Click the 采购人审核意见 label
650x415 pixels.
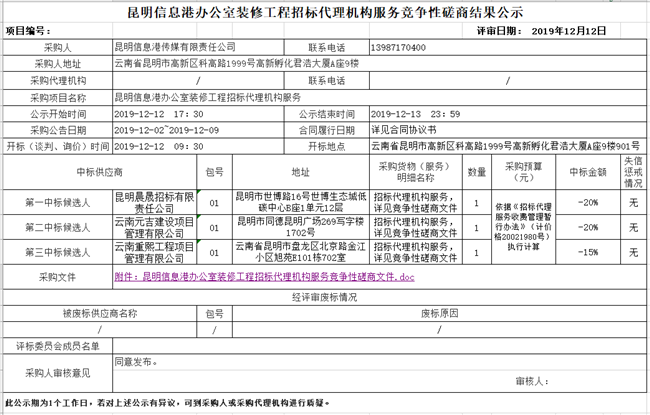click(58, 373)
